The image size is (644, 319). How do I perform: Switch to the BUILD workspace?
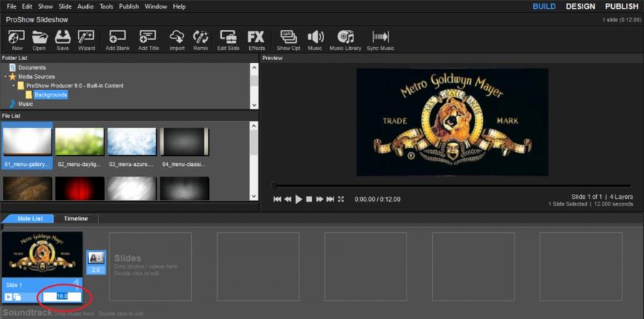click(x=545, y=6)
